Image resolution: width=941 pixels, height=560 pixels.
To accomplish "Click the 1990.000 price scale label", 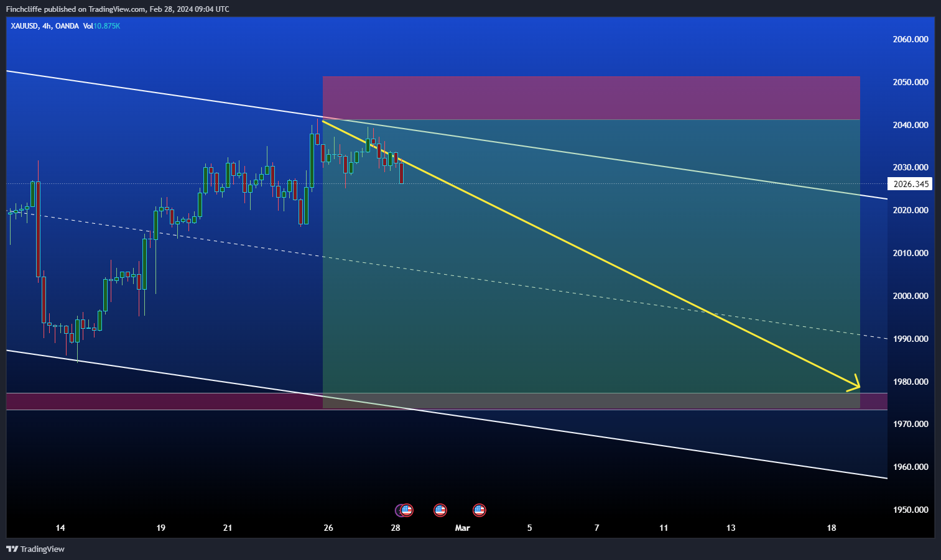I will point(911,339).
